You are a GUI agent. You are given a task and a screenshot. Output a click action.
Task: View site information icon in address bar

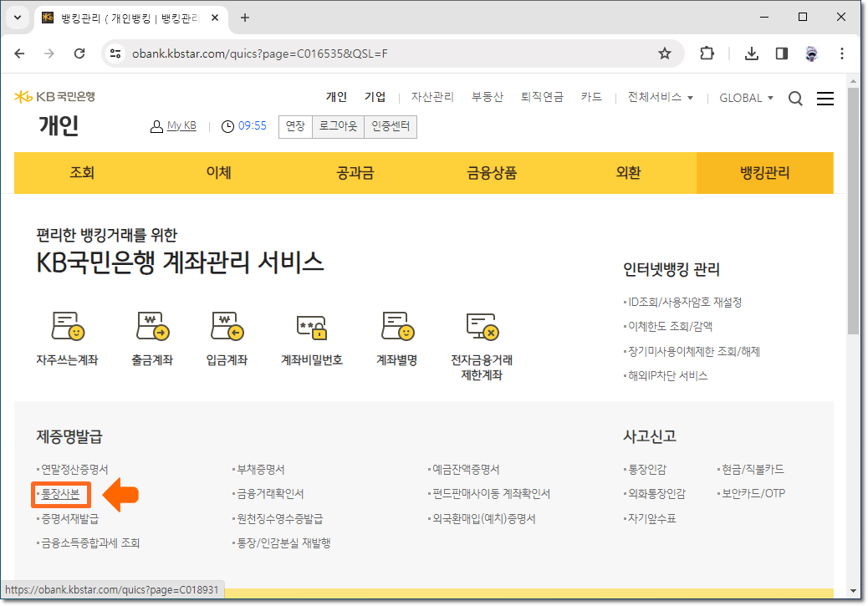115,53
